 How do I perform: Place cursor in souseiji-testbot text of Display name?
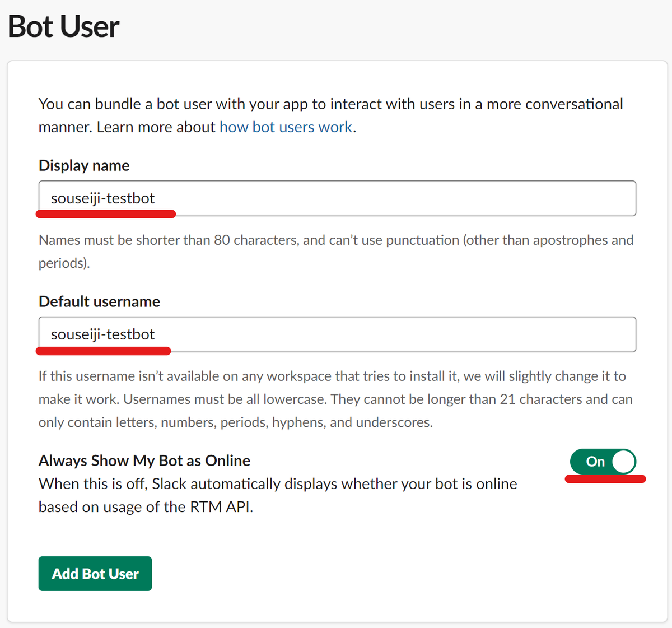point(102,198)
